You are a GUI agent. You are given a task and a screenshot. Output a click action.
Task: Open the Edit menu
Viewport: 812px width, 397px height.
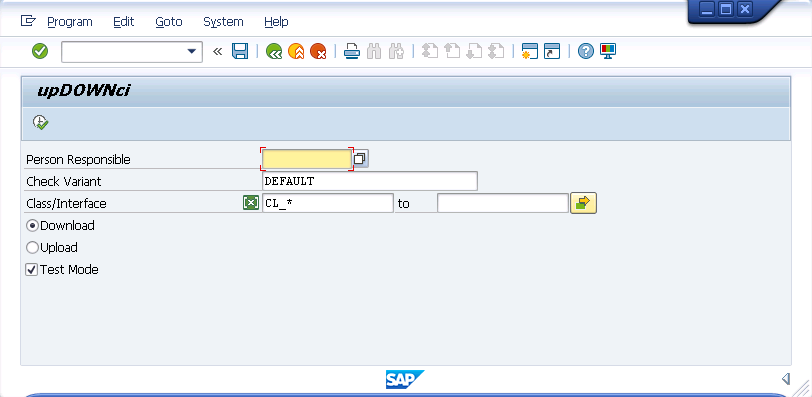(124, 22)
